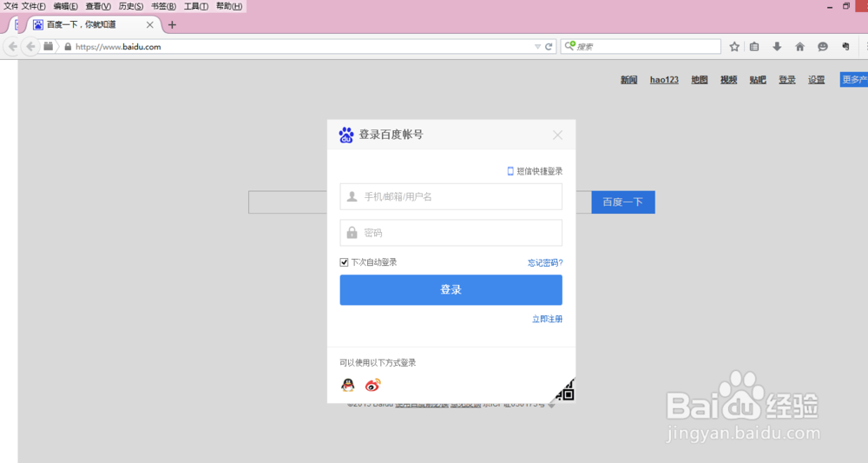Open the 历史(S) menu
Screen dimensions: 868x463
(131, 6)
